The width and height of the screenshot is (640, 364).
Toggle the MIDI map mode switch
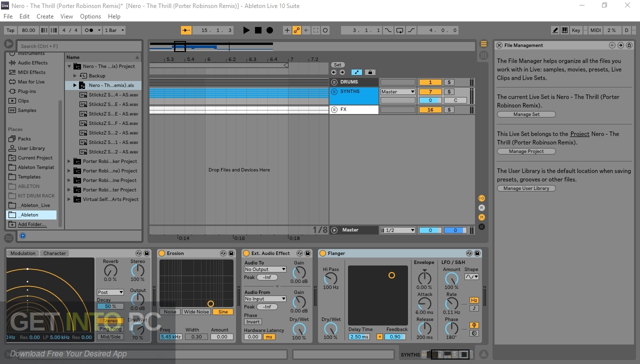595,30
